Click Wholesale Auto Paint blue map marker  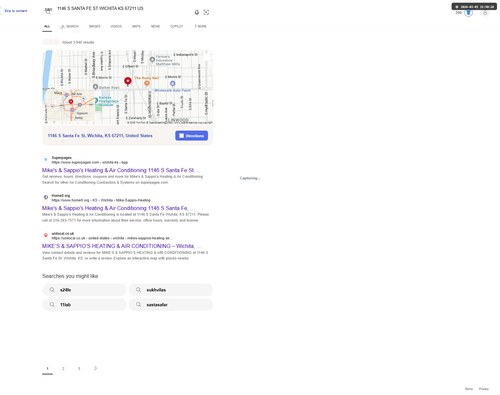point(173,83)
